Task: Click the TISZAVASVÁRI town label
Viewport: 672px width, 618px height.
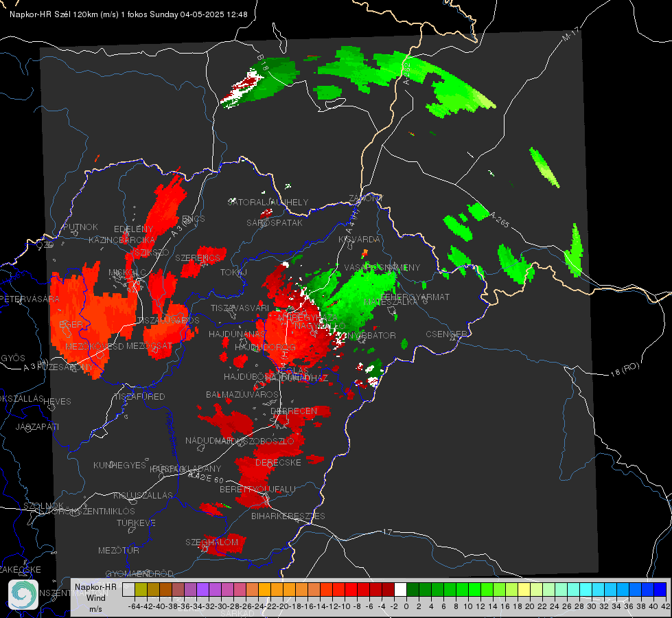Action: pyautogui.click(x=240, y=308)
